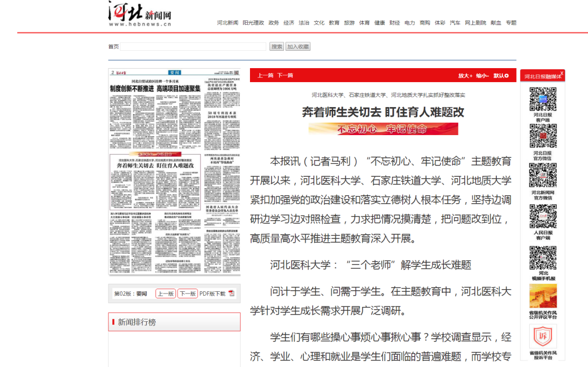Click the 河北新闻网 site logo
The height and width of the screenshot is (367, 588).
point(140,14)
